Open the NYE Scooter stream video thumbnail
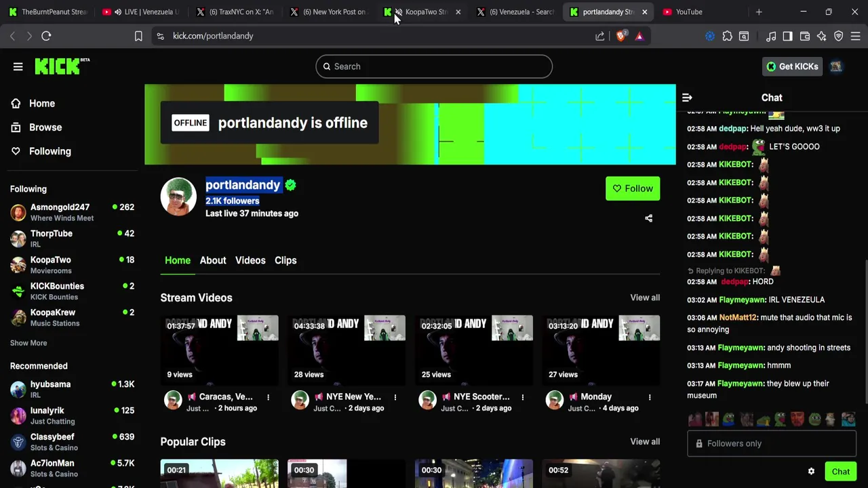The image size is (868, 488). [473, 350]
